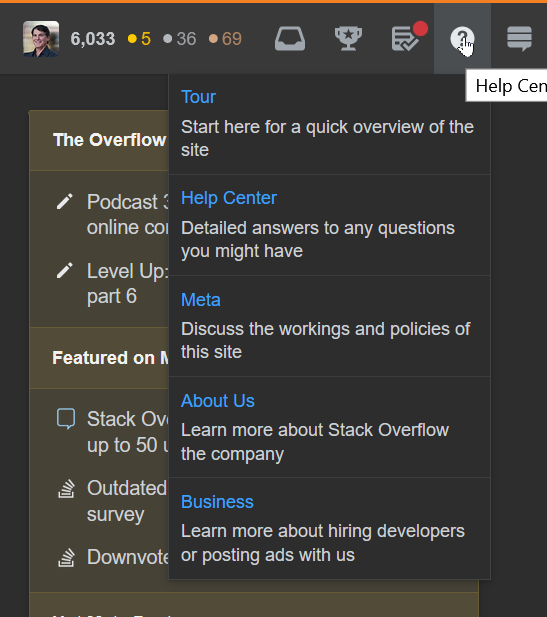Screen dimensions: 547x617
Task: Open the Downvote meta post link
Action: (x=128, y=557)
